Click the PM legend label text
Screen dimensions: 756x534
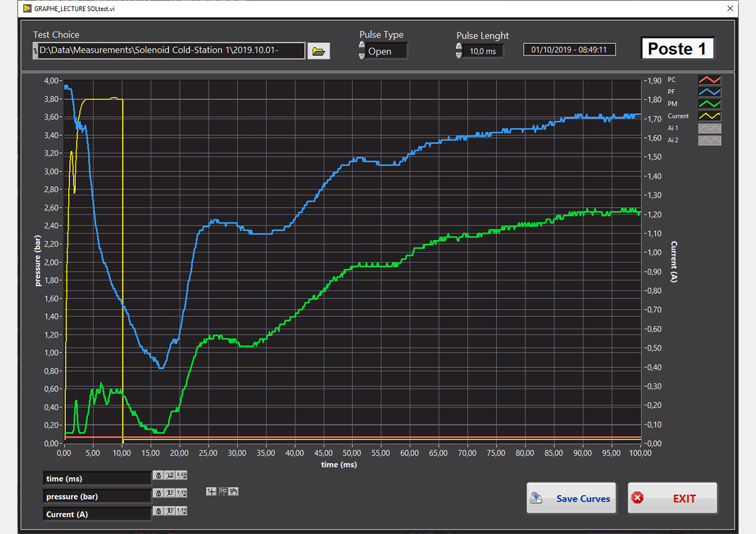coord(672,104)
